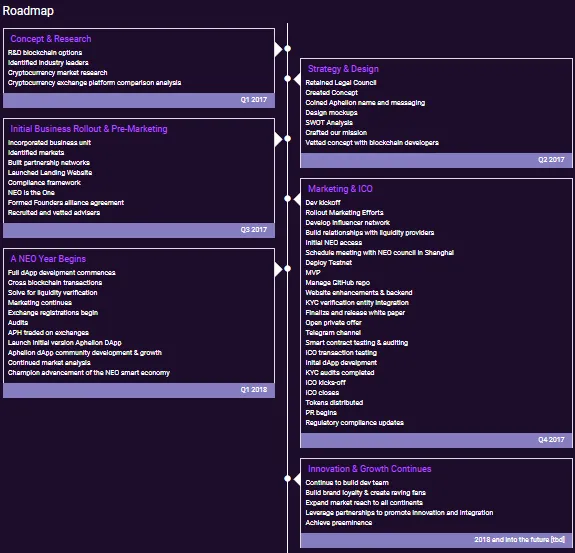Image resolution: width=575 pixels, height=553 pixels.
Task: Click 'Dev kickoff' item
Action: (323, 202)
